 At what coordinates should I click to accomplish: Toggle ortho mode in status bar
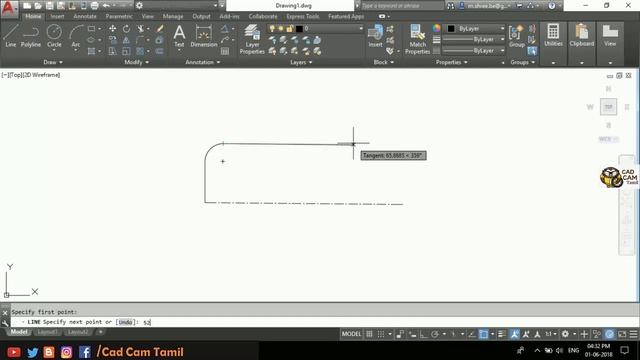click(x=424, y=334)
